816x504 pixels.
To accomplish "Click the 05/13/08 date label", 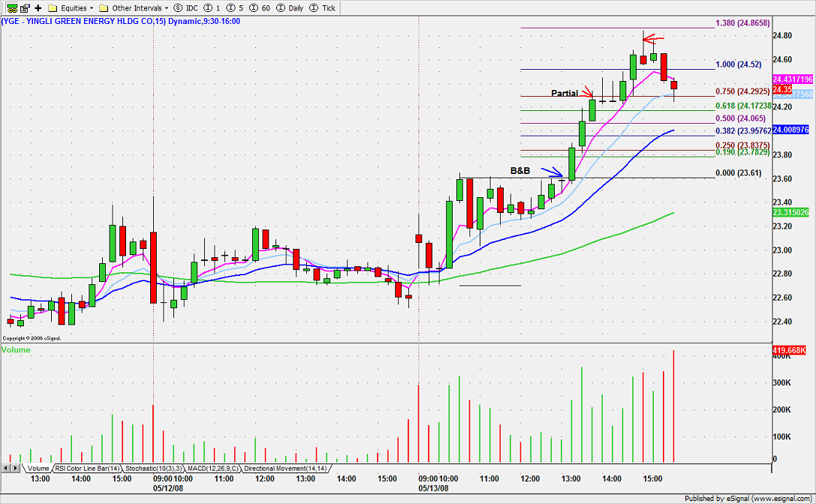I will click(433, 488).
